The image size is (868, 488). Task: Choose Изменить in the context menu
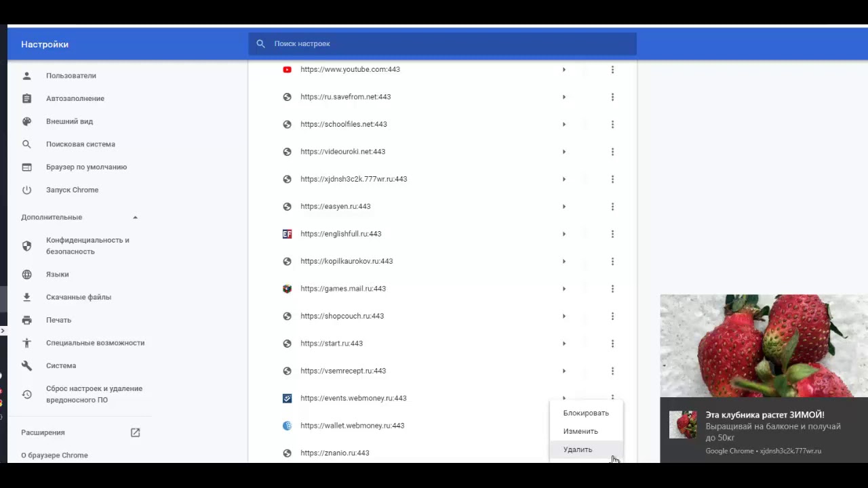pos(586,431)
